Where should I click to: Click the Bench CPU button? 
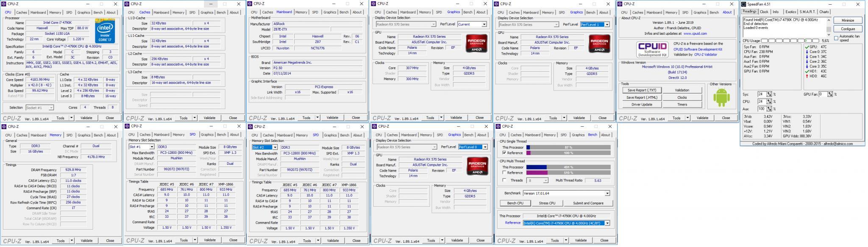click(x=515, y=203)
